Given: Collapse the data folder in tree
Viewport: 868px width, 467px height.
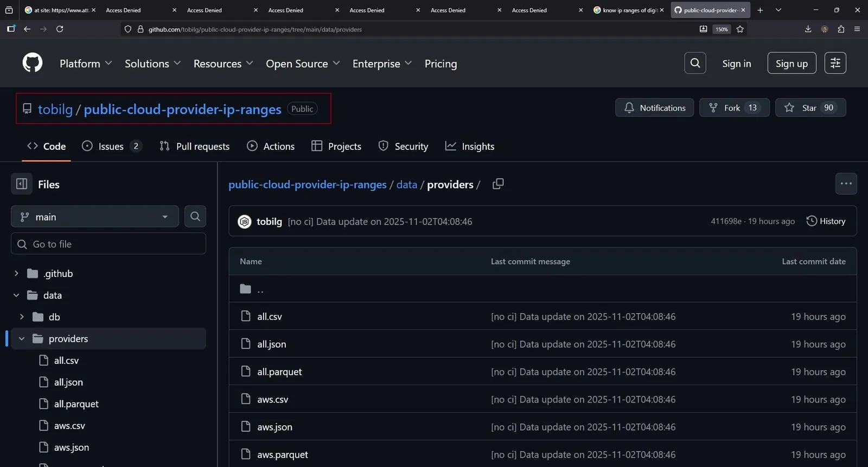Looking at the screenshot, I should 16,295.
